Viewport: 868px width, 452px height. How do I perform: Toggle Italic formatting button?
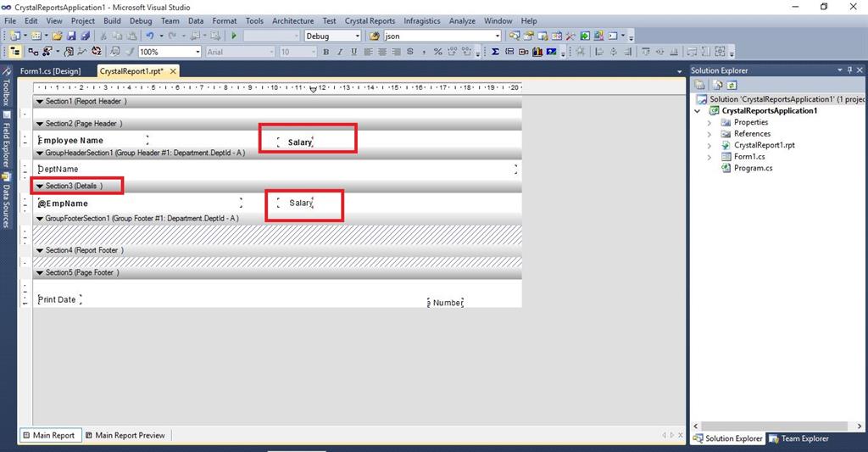(x=339, y=52)
